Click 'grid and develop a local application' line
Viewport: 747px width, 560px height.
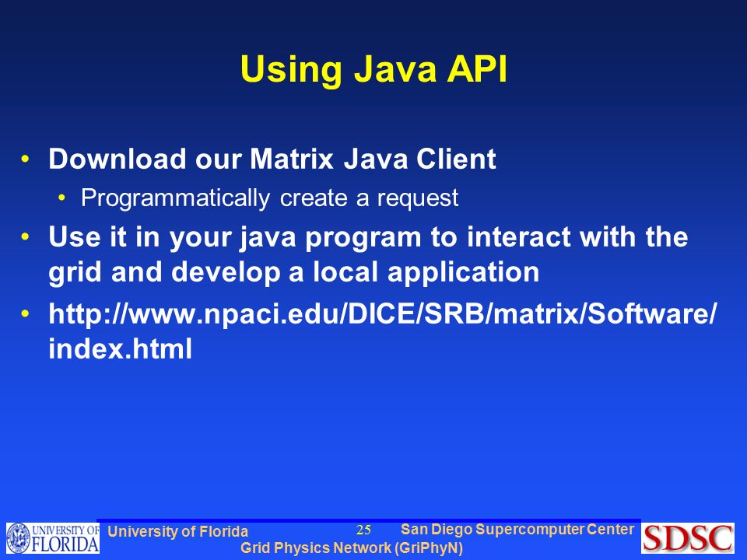point(294,272)
